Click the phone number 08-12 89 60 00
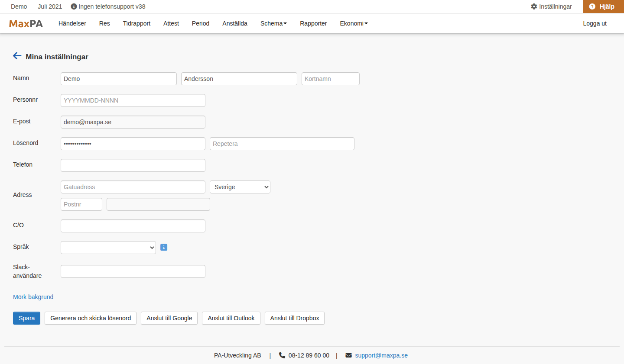 tap(309, 355)
